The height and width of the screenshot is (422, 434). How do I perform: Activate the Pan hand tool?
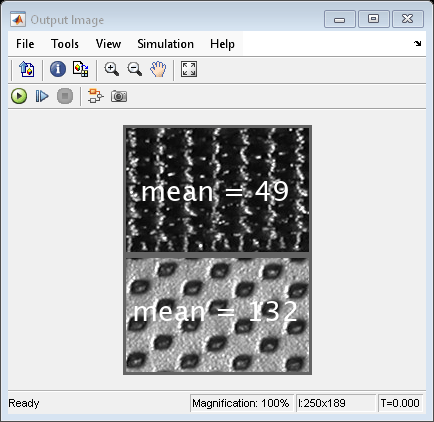(x=158, y=69)
